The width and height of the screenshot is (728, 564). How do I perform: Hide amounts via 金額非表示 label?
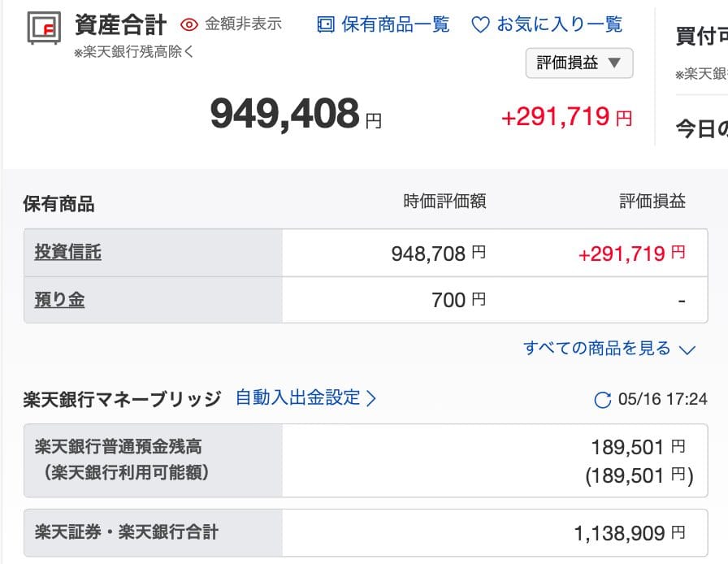tap(243, 24)
